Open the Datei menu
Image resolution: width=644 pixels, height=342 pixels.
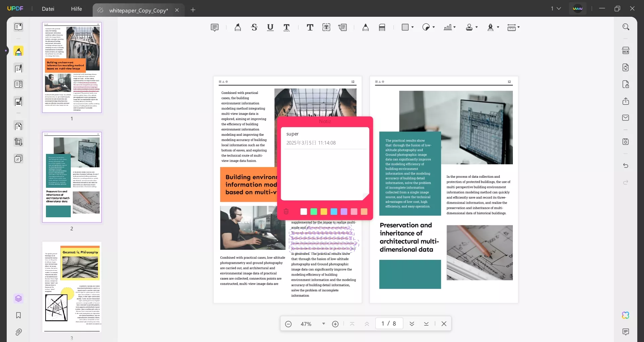click(48, 9)
